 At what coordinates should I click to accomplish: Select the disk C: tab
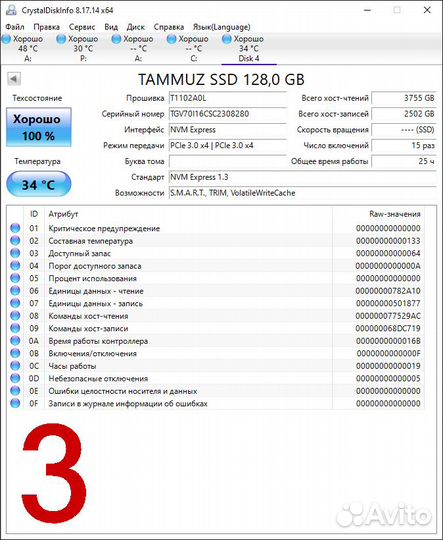click(194, 49)
